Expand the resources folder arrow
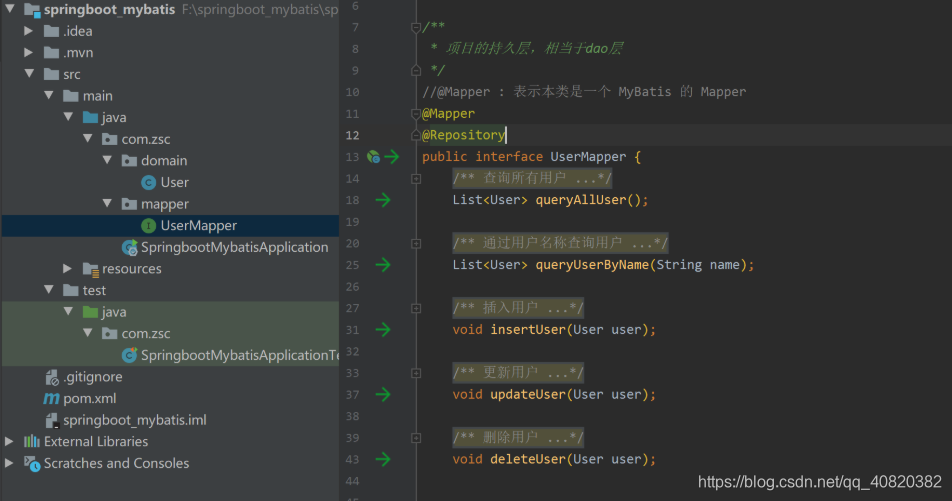This screenshot has width=952, height=501. pos(67,268)
